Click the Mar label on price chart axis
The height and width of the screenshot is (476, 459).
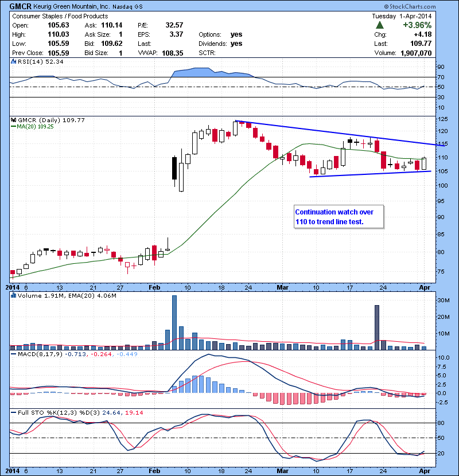pos(282,287)
